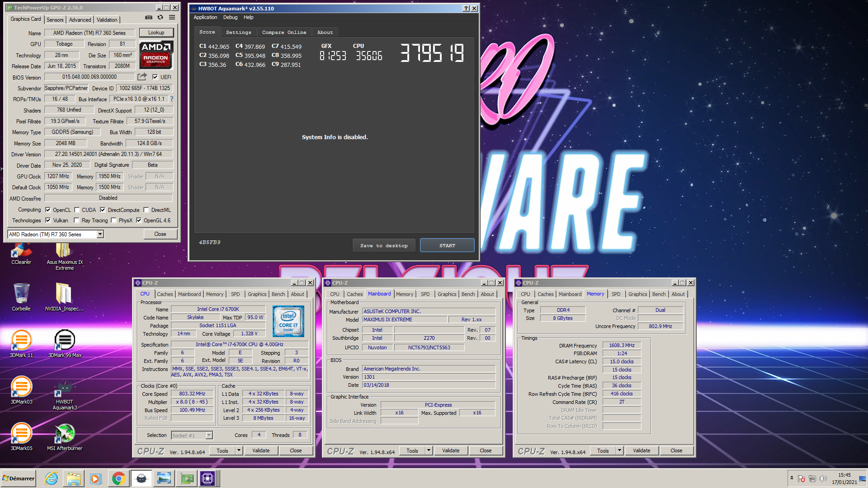Click Validate in CPU-Z Memory window
Image resolution: width=868 pixels, height=488 pixels.
[642, 450]
